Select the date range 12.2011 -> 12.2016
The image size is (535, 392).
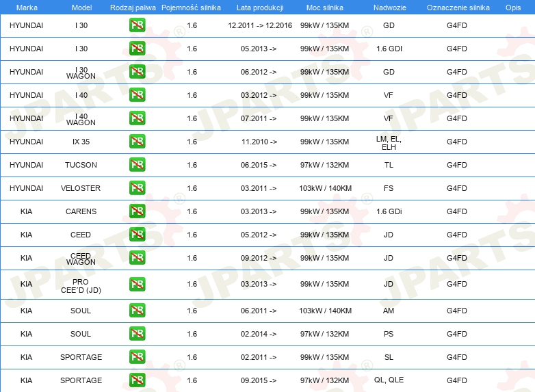pos(260,25)
